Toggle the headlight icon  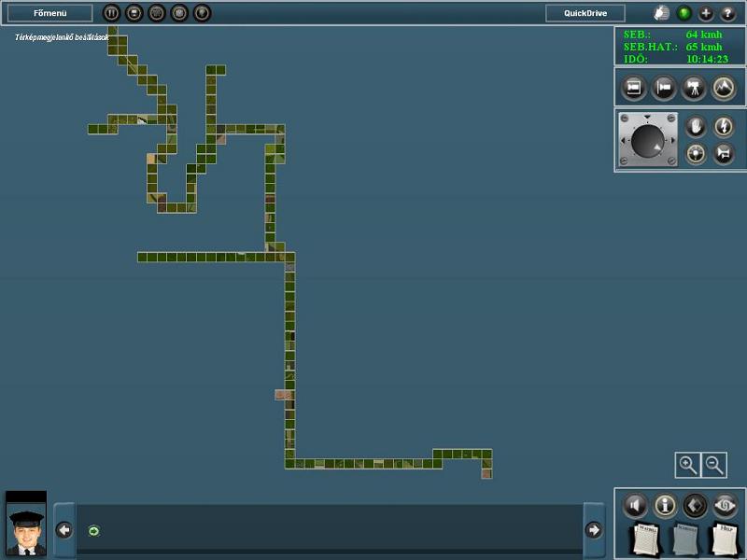(x=696, y=154)
